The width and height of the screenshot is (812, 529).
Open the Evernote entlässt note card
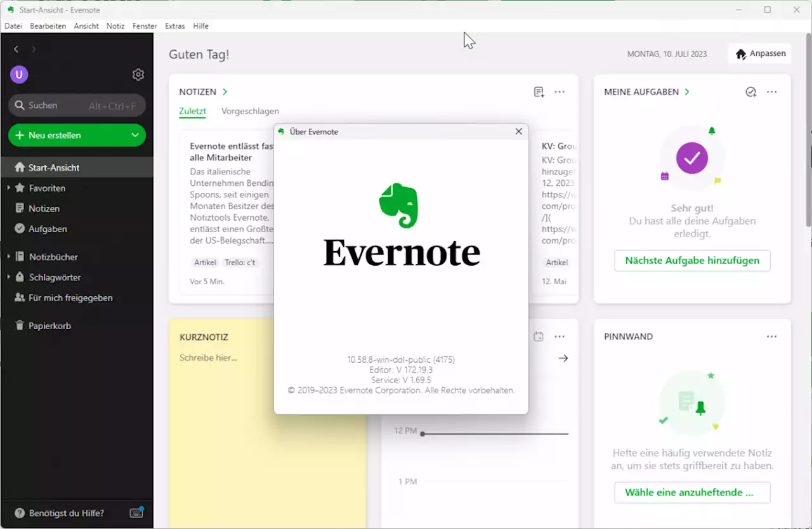[x=227, y=212]
